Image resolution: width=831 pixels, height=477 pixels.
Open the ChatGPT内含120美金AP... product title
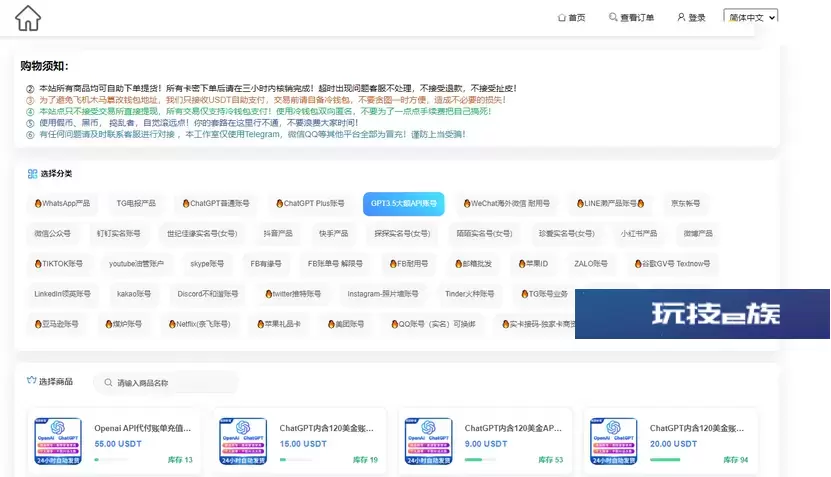point(513,428)
